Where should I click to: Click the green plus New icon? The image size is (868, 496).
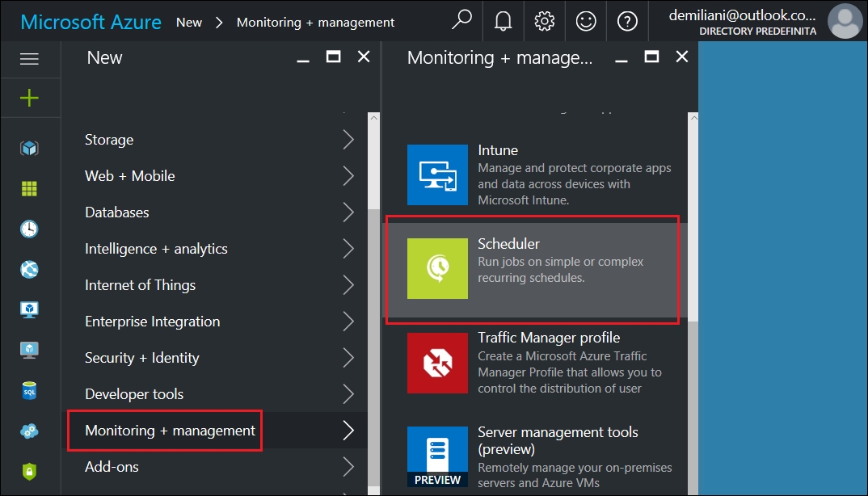(29, 98)
